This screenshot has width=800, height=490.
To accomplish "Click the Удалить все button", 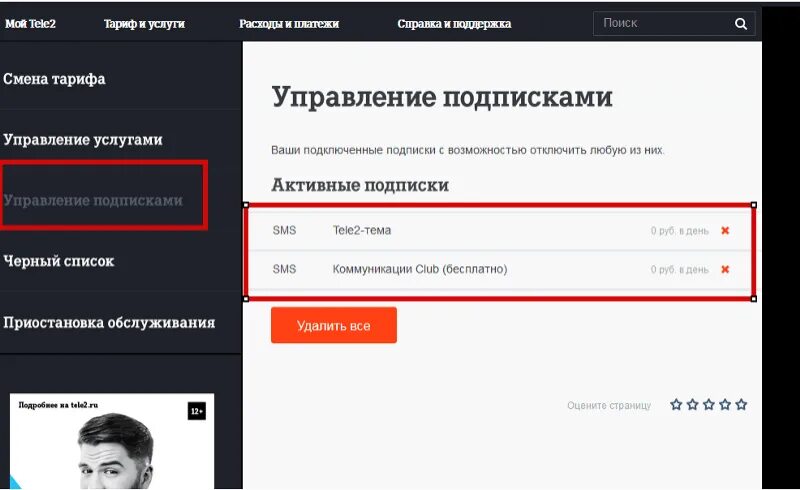I will point(334,325).
